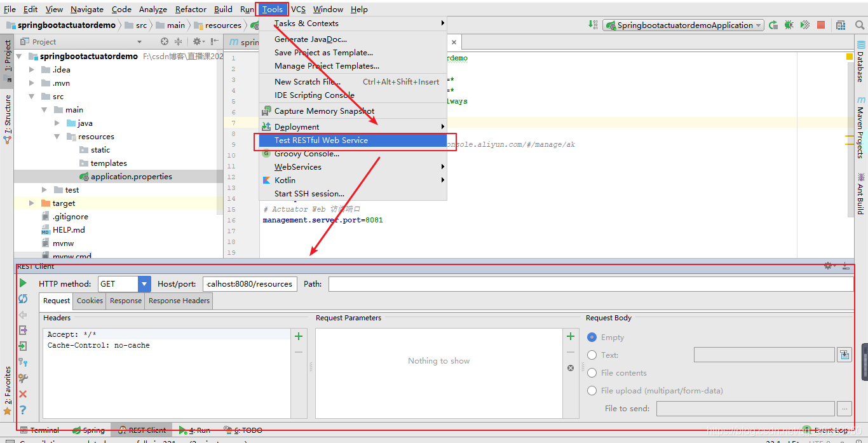Switch to the Response tab
The image size is (868, 443).
[125, 301]
